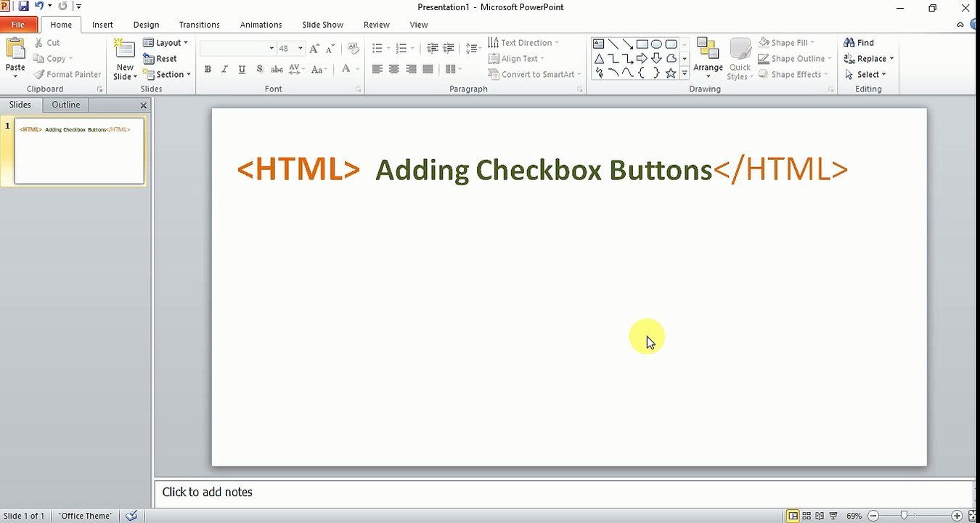The width and height of the screenshot is (980, 523).
Task: Switch to Reading View
Action: point(820,516)
